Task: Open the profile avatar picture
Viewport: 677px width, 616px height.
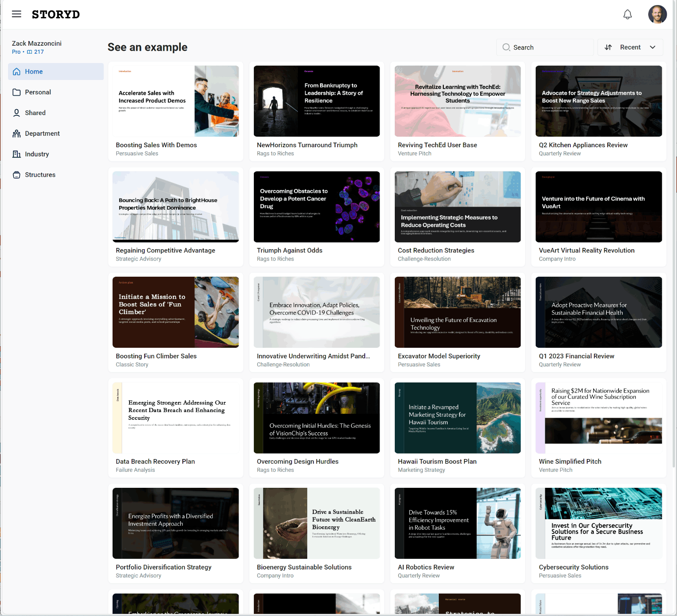Action: tap(657, 14)
